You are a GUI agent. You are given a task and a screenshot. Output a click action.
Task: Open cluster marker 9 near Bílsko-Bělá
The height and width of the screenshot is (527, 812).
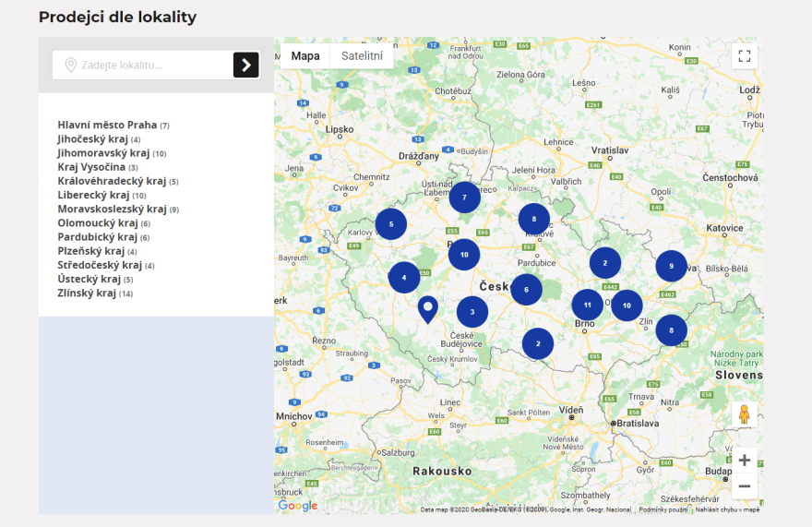click(x=671, y=267)
